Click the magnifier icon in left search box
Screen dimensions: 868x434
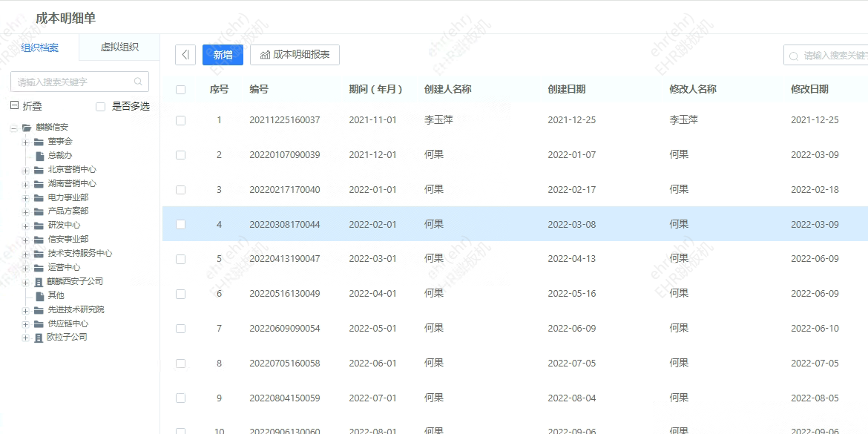pyautogui.click(x=138, y=82)
